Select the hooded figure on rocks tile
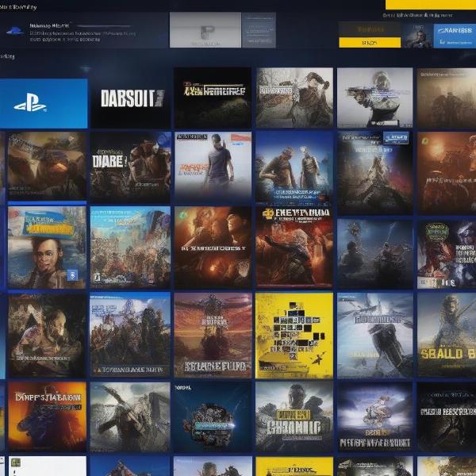Screen dimensions: 476x476 375,172
